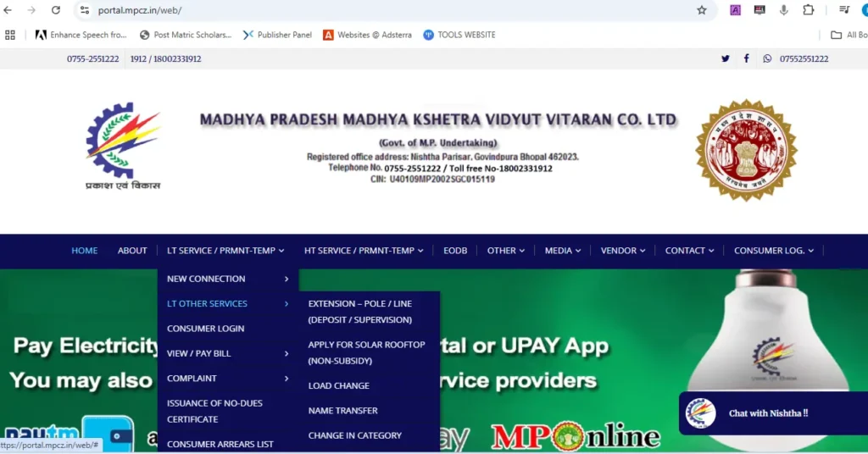Click the Twitter icon in top bar
868x454 pixels.
pos(725,58)
